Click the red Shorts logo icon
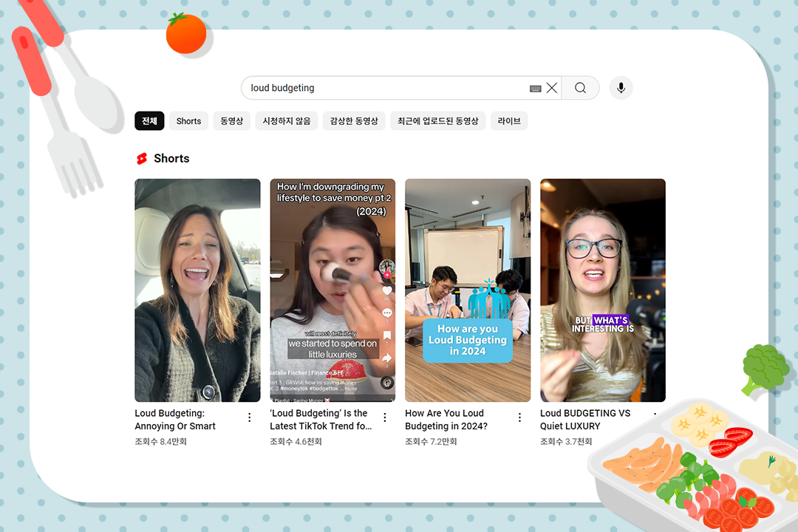Screen dimensions: 798x532 [x=142, y=159]
